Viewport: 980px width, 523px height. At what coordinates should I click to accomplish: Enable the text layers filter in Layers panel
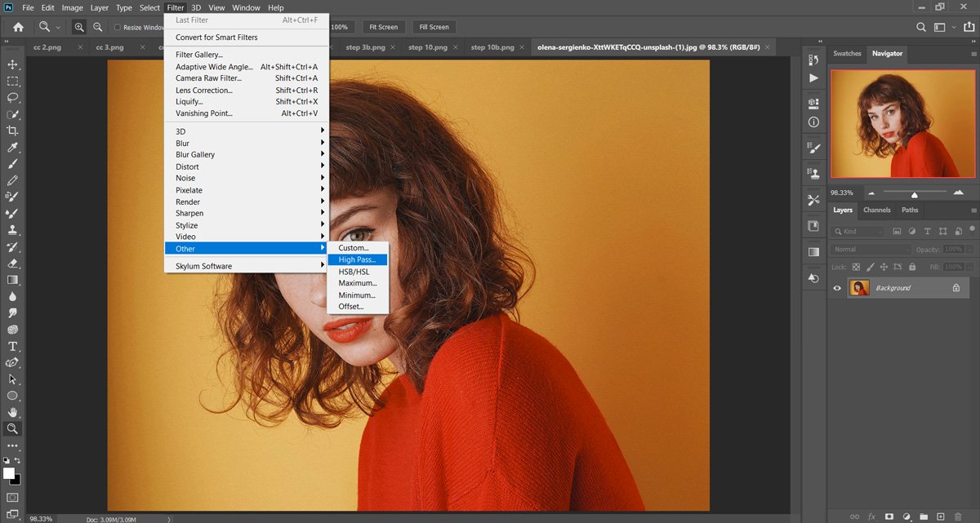pyautogui.click(x=929, y=233)
